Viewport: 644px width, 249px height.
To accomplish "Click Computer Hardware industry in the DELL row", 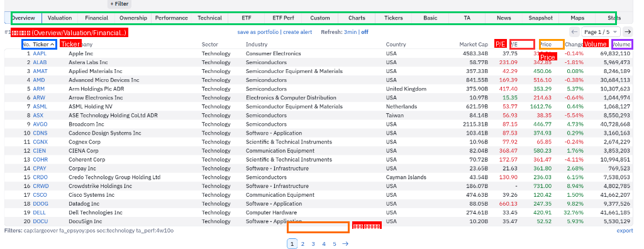I will click(271, 213).
